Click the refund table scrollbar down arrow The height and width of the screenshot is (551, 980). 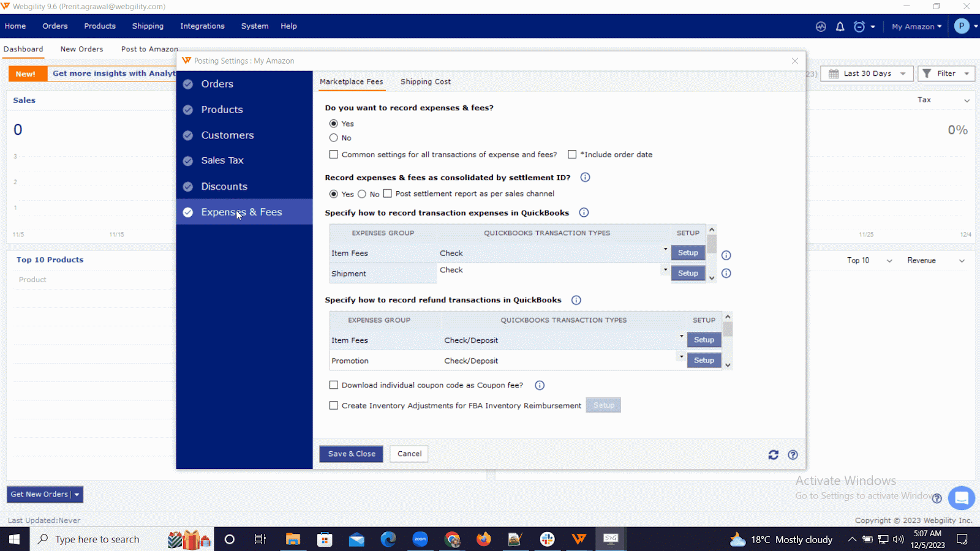[x=728, y=365]
